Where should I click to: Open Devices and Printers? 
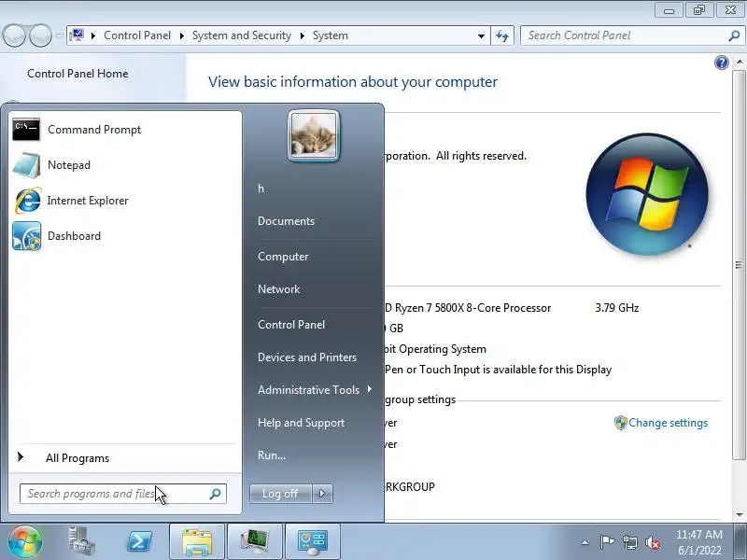(307, 357)
